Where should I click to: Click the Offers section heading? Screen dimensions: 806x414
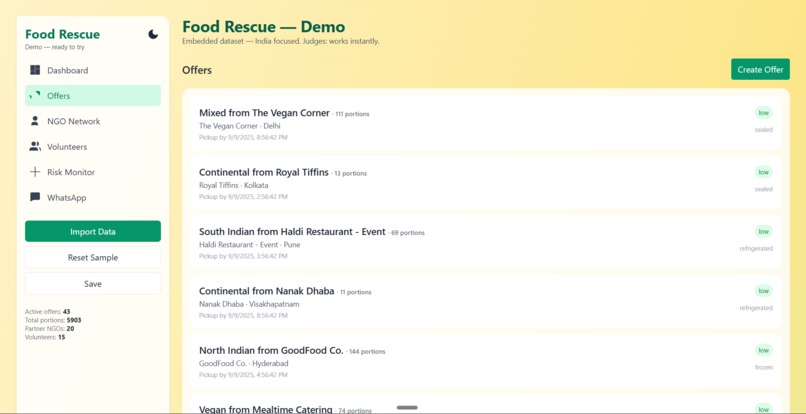tap(197, 70)
